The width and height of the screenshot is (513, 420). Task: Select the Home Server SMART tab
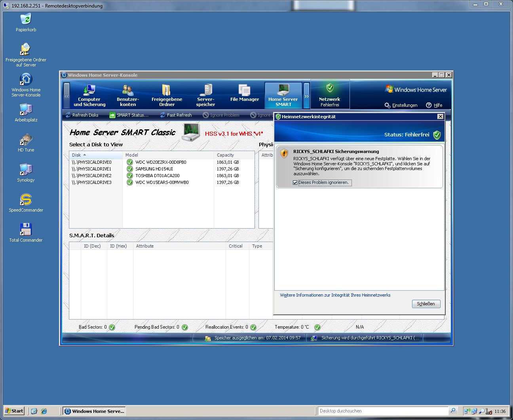click(x=283, y=95)
